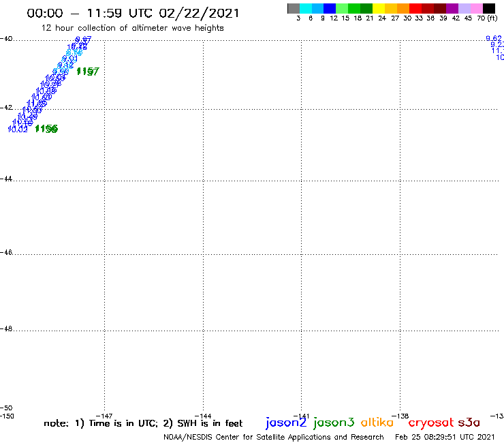Click the purple swatch before label 42
Viewport: 504px width, 443px height.
click(x=452, y=8)
